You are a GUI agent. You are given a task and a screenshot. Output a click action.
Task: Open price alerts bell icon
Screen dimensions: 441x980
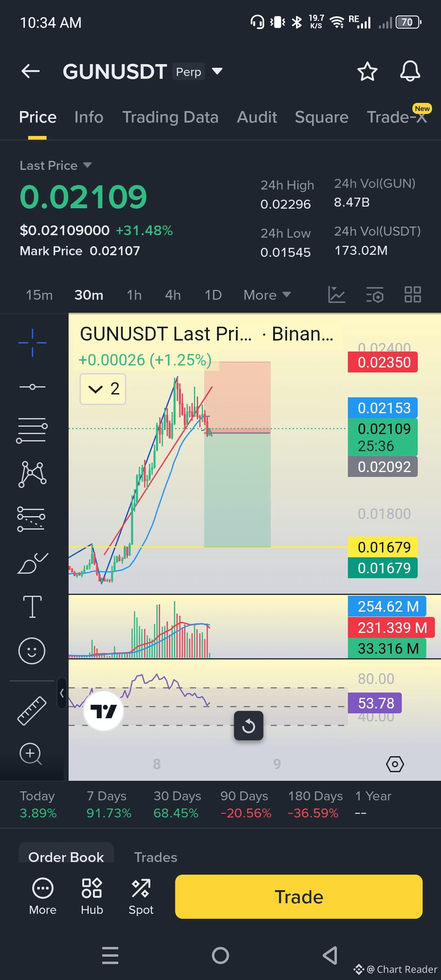point(410,71)
